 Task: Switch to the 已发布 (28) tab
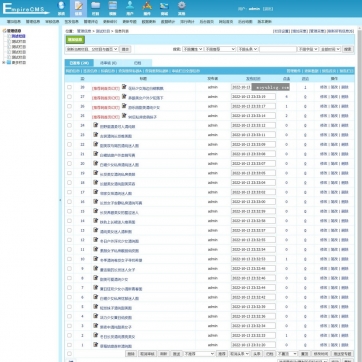click(79, 63)
